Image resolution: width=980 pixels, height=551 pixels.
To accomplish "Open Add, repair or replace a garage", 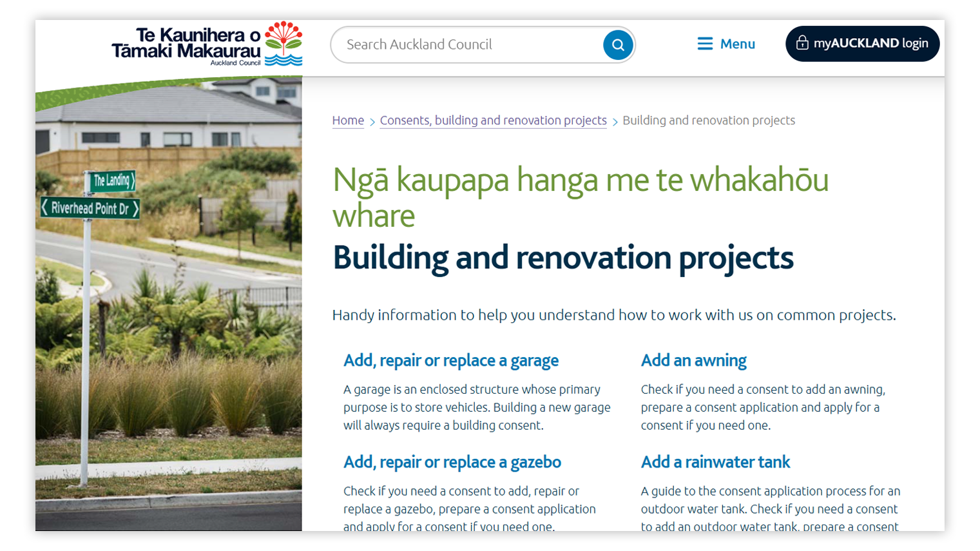I will tap(450, 360).
